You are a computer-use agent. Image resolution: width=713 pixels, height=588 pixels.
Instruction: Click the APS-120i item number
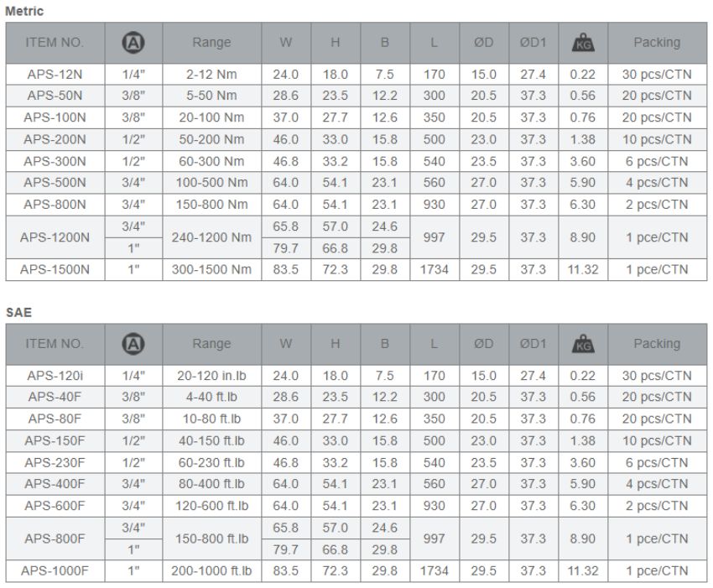pyautogui.click(x=55, y=375)
